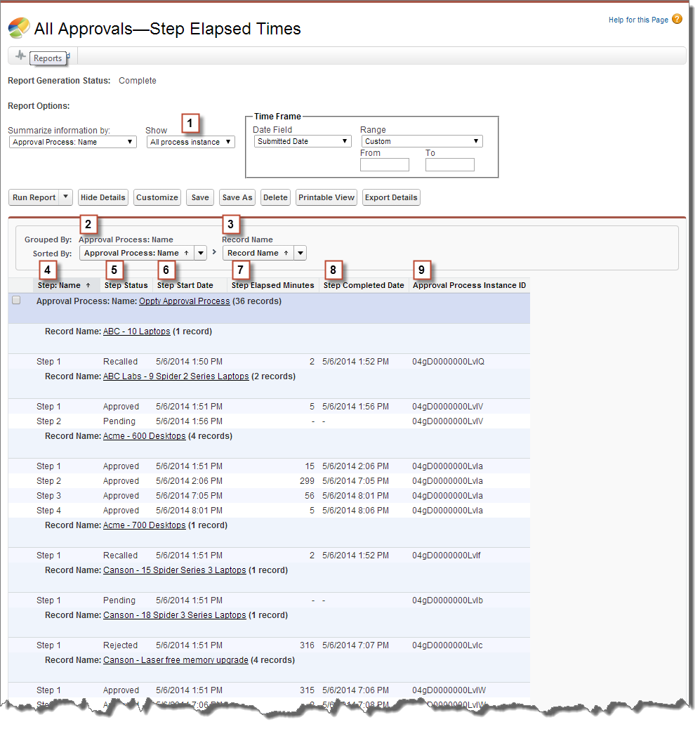Click the Hide Details button
Viewport: 700px width, 729px height.
click(x=103, y=197)
